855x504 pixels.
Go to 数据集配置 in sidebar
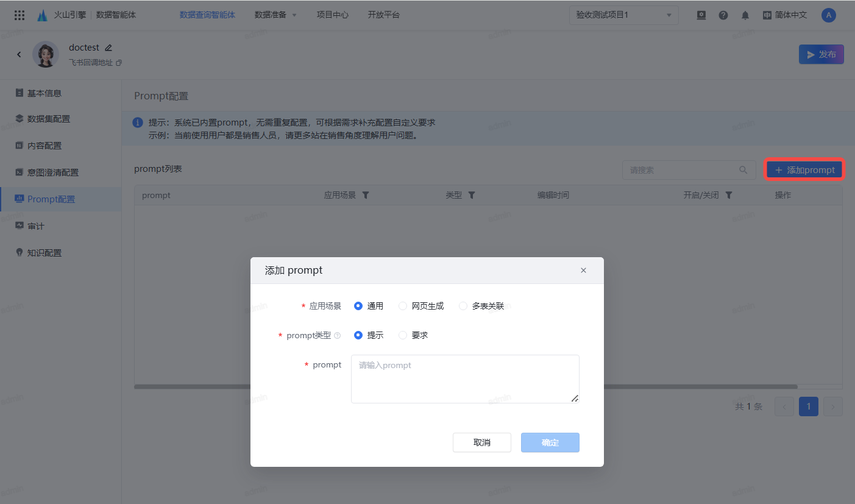(61, 119)
